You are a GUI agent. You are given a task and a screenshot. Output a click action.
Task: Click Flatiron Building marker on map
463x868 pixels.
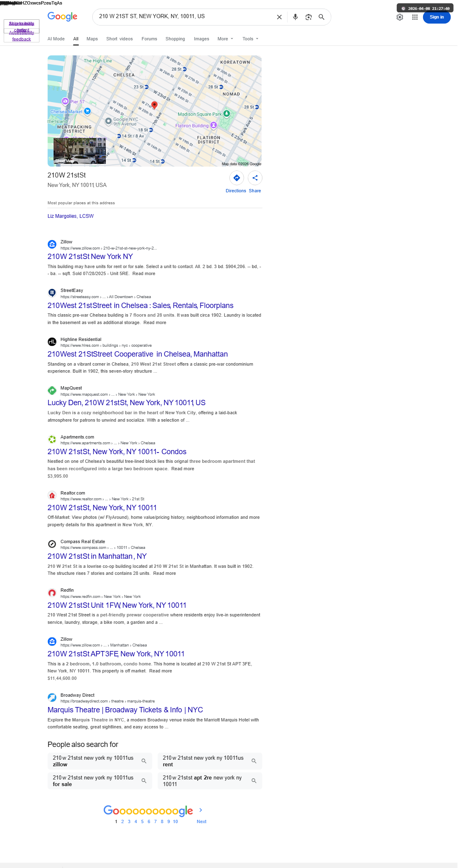pyautogui.click(x=213, y=125)
